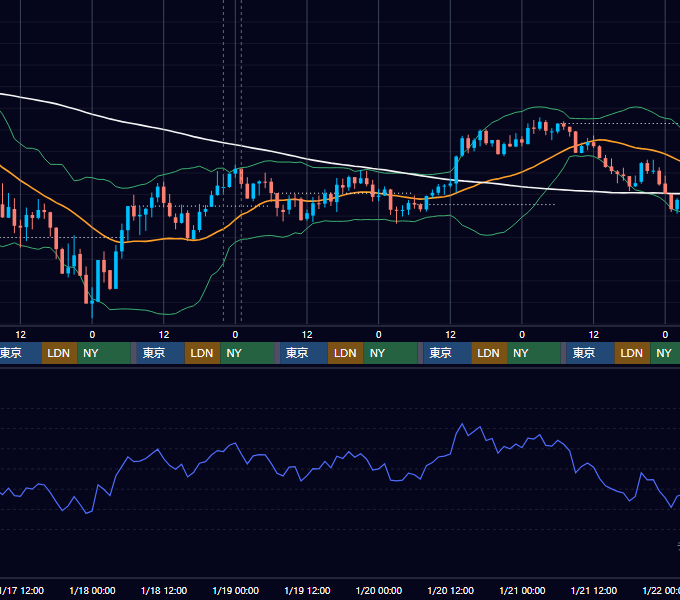This screenshot has width=680, height=600.
Task: Click the 1/18 12:00 date label
Action: click(164, 590)
